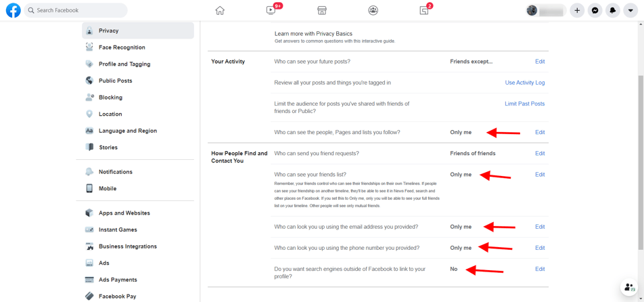Image resolution: width=644 pixels, height=302 pixels.
Task: Edit phone number lookup setting
Action: click(x=540, y=248)
